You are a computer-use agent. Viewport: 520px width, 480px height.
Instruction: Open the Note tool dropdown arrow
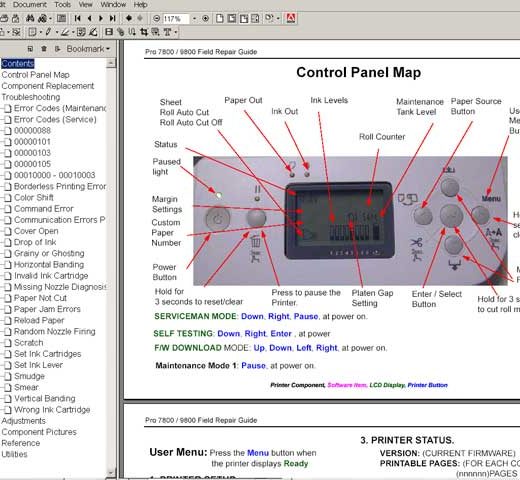pos(41,32)
